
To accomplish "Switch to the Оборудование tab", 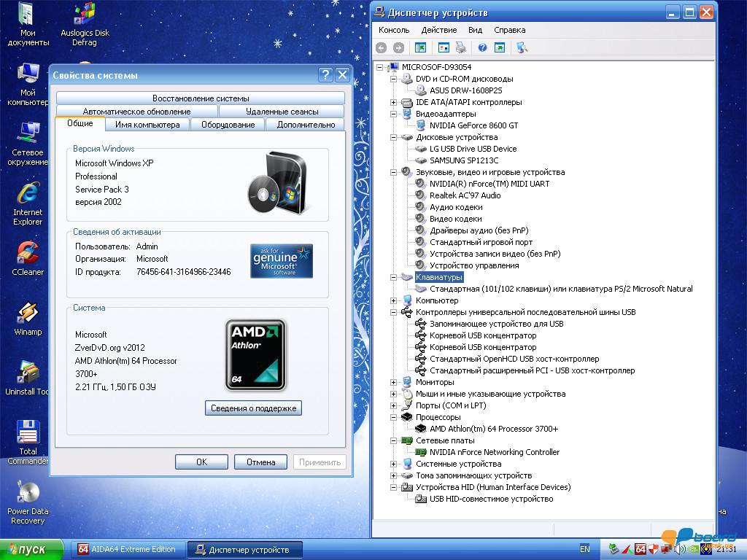I will click(x=228, y=125).
